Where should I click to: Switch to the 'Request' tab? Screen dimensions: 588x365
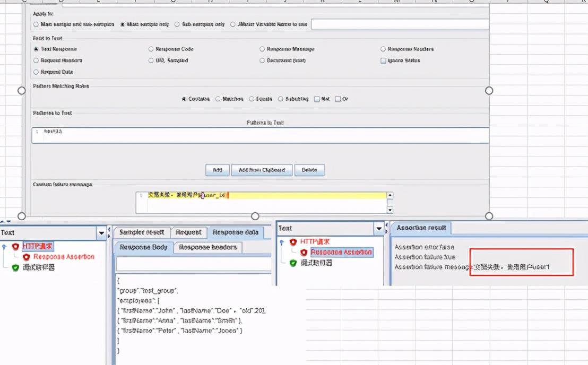coord(188,232)
